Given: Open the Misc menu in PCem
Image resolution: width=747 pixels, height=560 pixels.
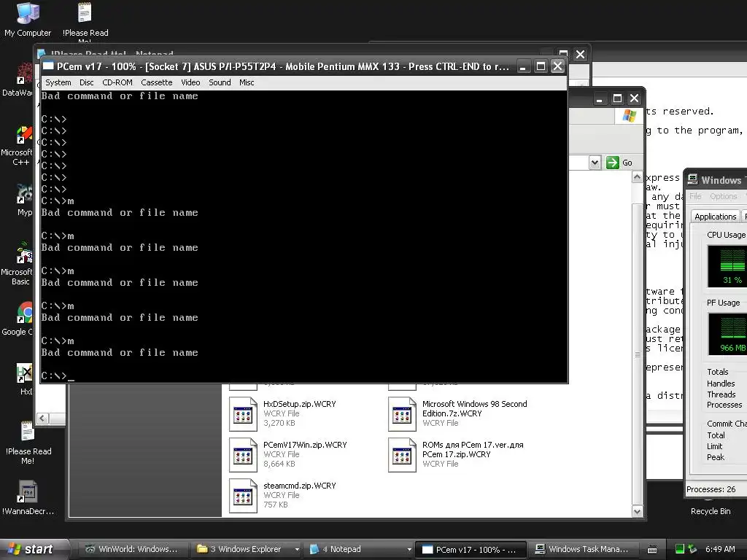Looking at the screenshot, I should click(x=247, y=82).
